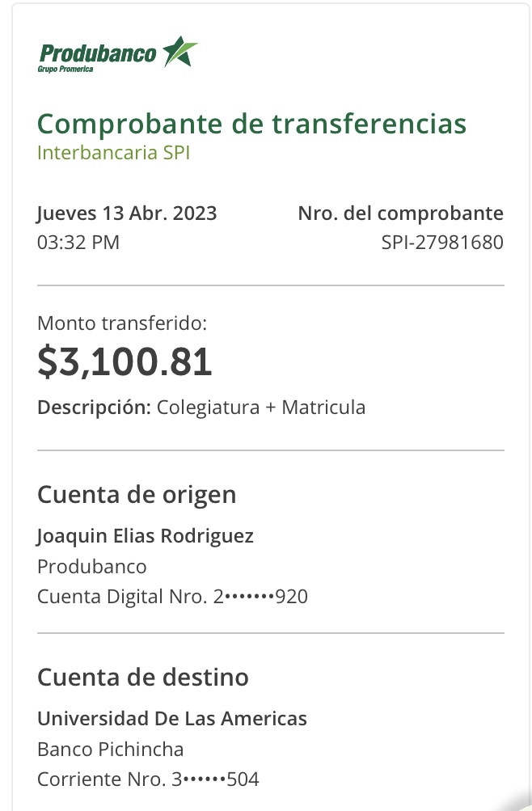
Task: Click the Produbanco wordmark in the header
Action: [x=98, y=54]
